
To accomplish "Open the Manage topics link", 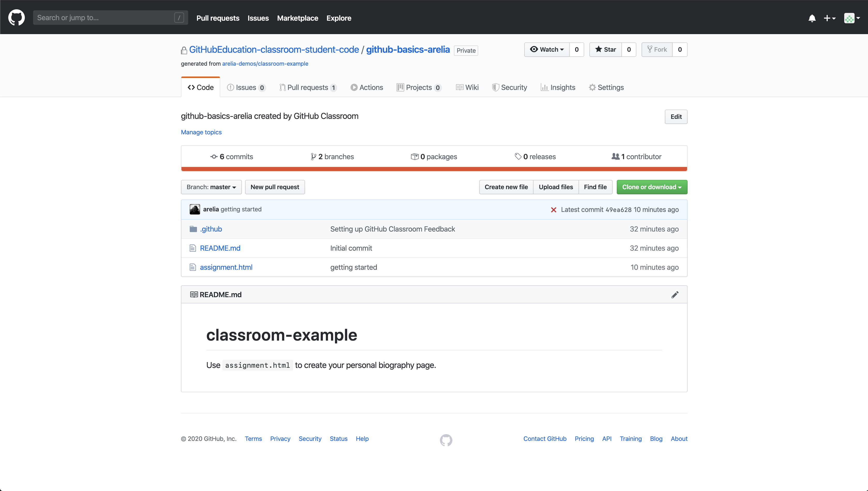I will [x=201, y=132].
